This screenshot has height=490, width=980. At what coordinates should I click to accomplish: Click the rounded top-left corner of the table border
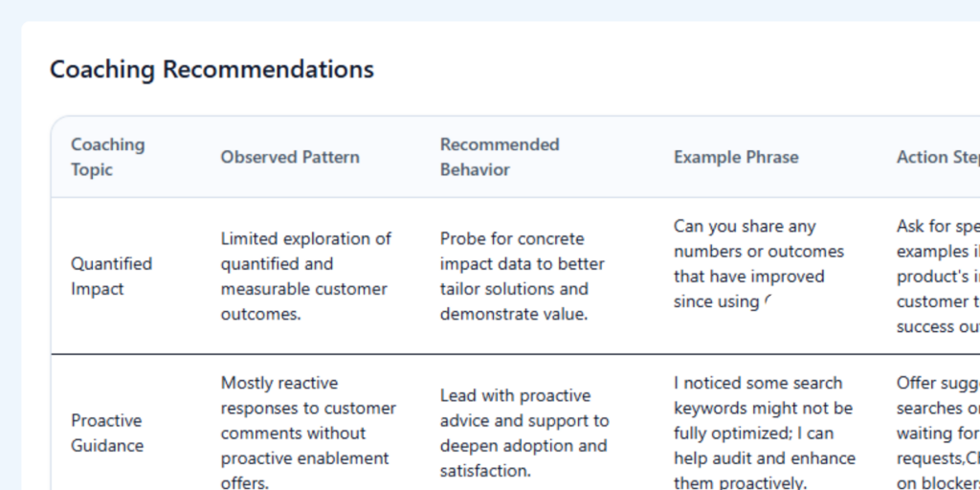[56, 122]
